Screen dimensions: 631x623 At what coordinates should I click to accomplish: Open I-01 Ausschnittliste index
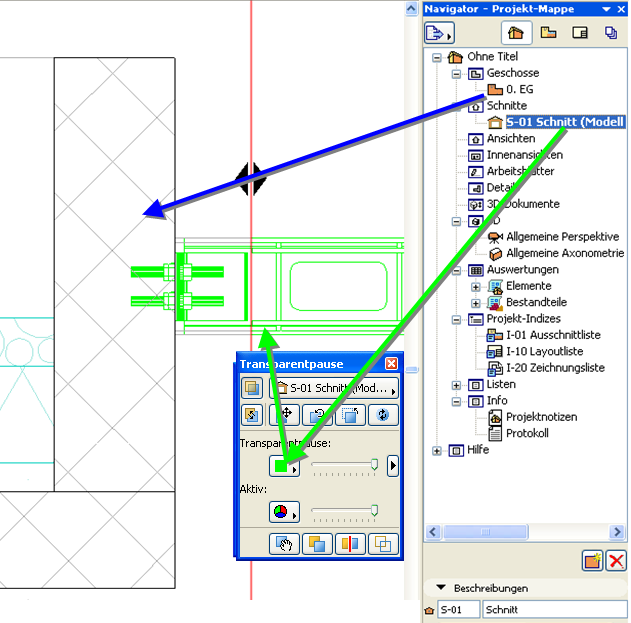tap(553, 335)
